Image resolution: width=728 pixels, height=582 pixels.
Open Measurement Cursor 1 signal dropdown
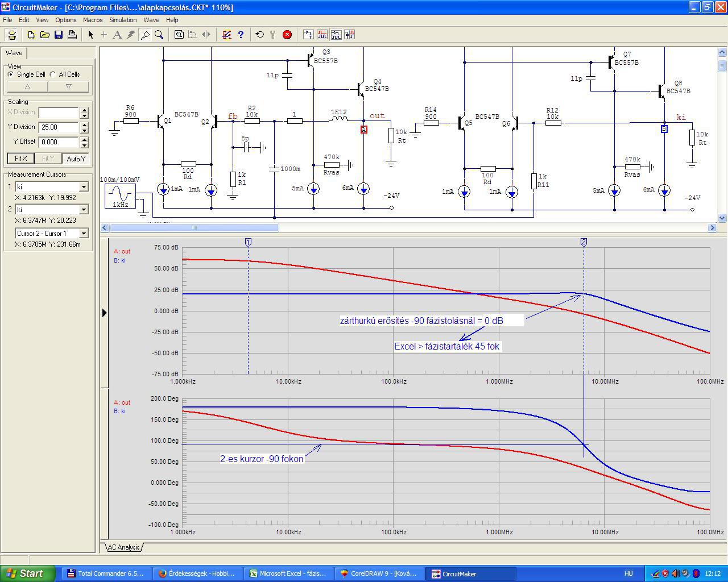point(84,187)
